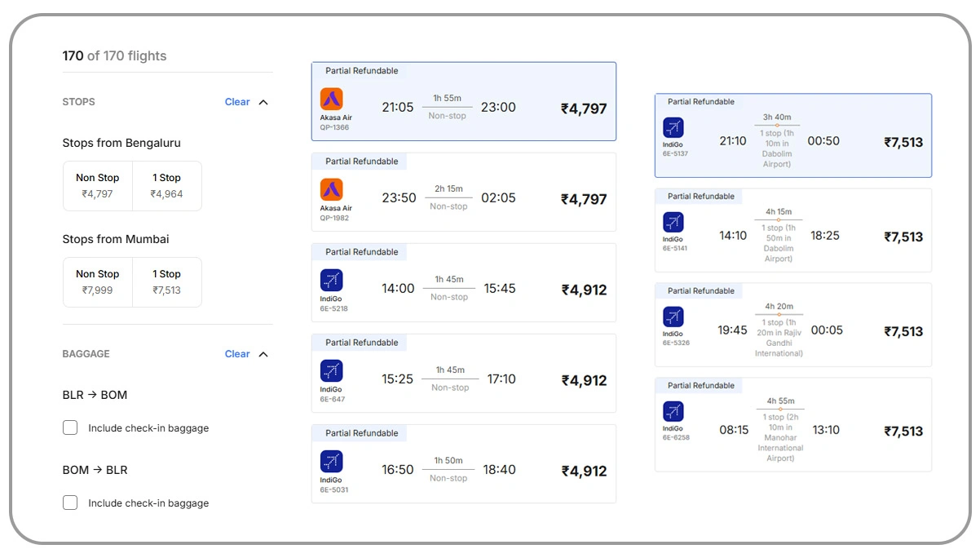
Task: Click the IndiGo logo on flight 6E-6258
Action: [673, 413]
